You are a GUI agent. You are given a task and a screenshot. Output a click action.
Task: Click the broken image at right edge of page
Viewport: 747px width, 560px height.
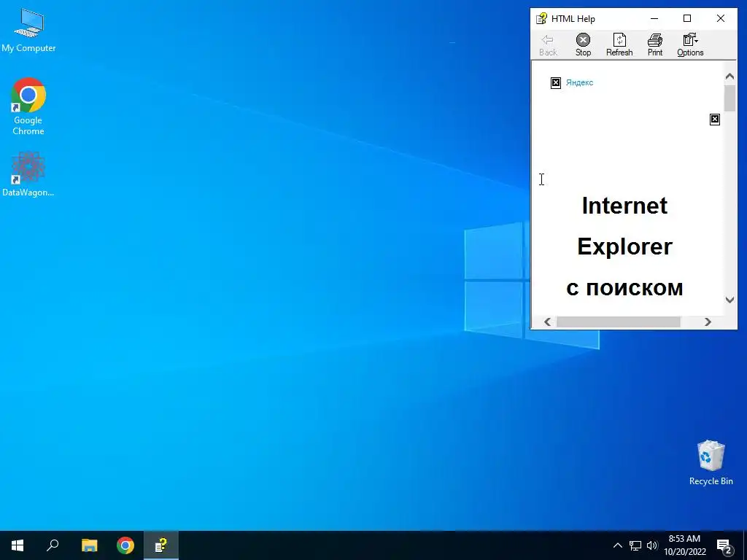715,120
